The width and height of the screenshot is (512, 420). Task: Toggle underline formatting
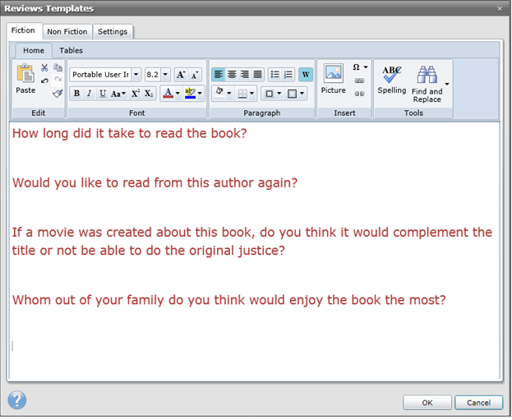click(x=103, y=94)
